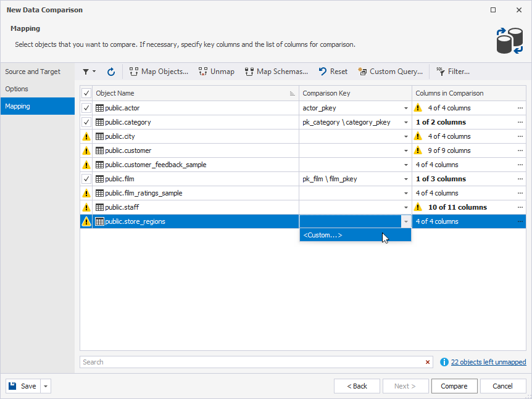Open Map Schemas dialog

coord(276,72)
